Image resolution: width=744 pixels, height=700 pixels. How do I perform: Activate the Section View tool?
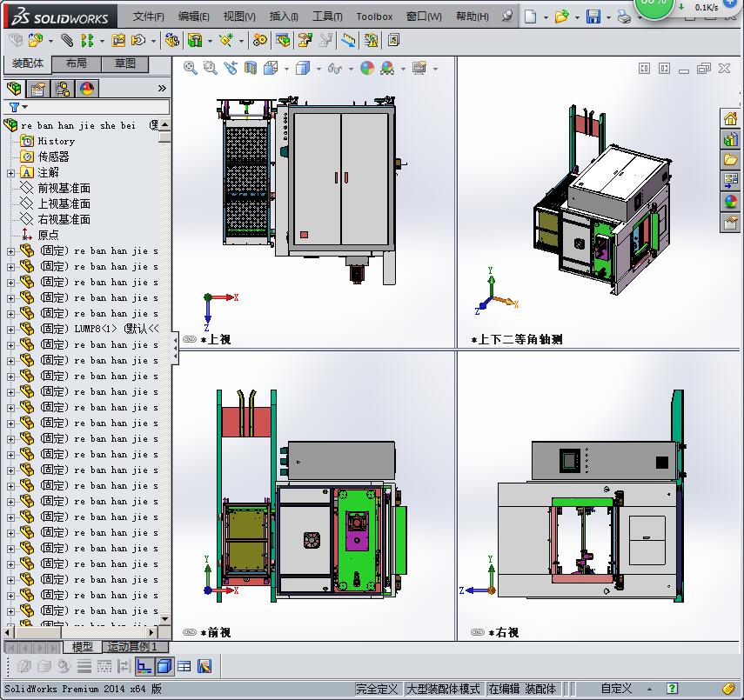(251, 69)
